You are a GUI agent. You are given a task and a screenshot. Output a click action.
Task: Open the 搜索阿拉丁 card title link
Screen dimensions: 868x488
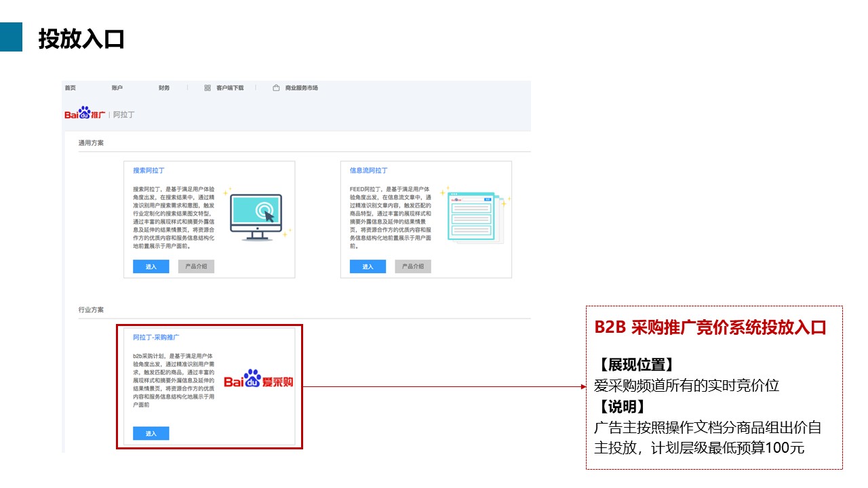pyautogui.click(x=149, y=171)
